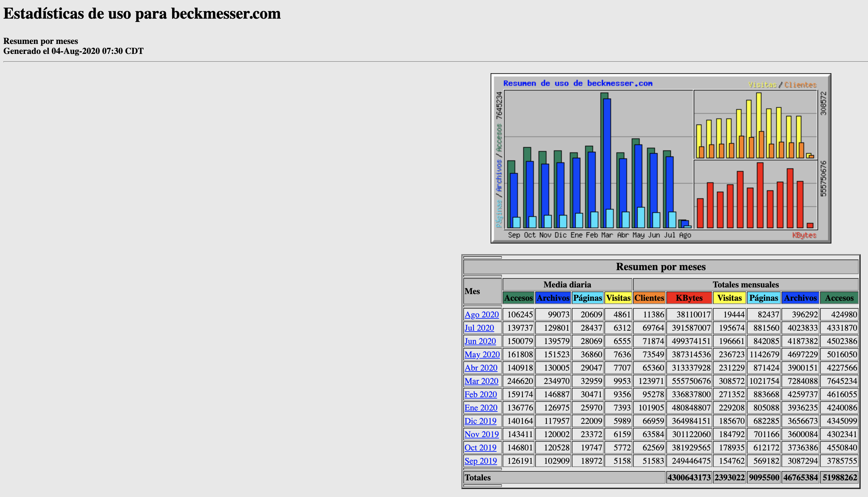This screenshot has height=497, width=868.
Task: Open the Mar 2020 month link
Action: pyautogui.click(x=481, y=381)
